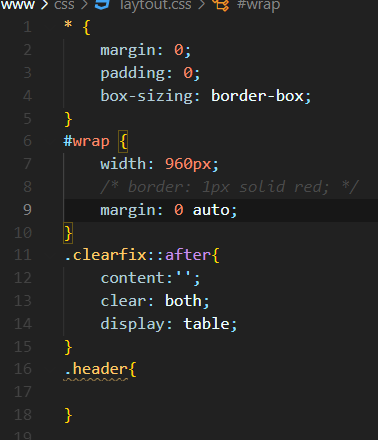Viewport: 378px width, 440px height.
Task: Open the laytout.css breadcrumb item
Action: 155,5
